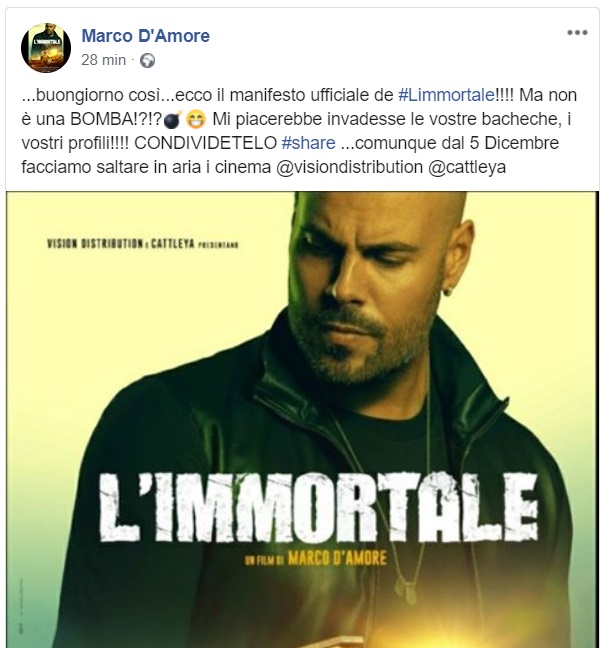Follow the #share hashtag link
Screen dimensions: 606x648
(308, 143)
